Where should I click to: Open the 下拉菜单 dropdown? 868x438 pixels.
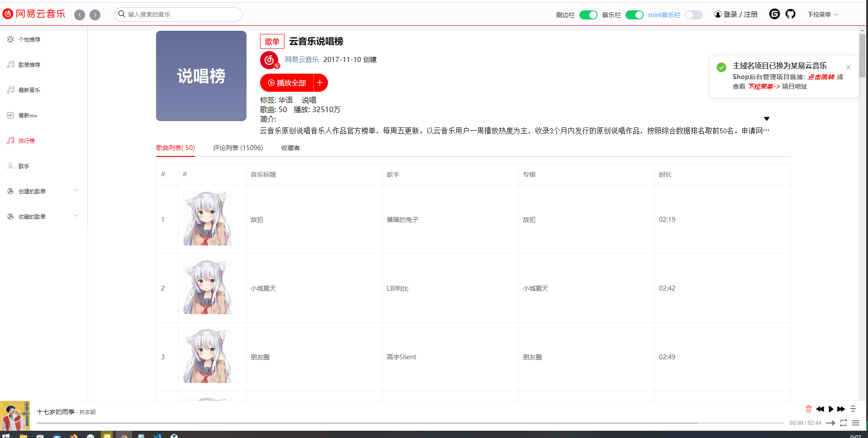tap(823, 14)
